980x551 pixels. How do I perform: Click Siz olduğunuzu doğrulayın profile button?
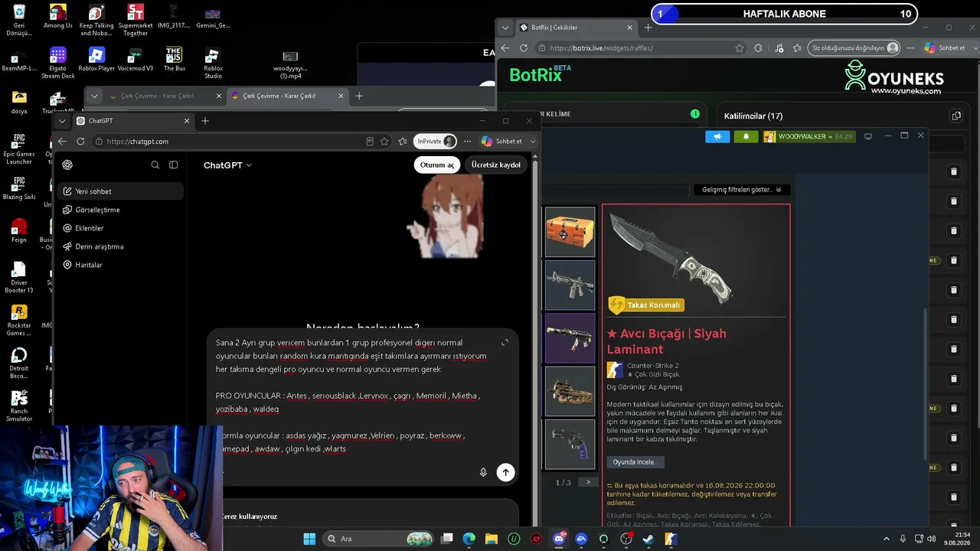click(x=854, y=47)
